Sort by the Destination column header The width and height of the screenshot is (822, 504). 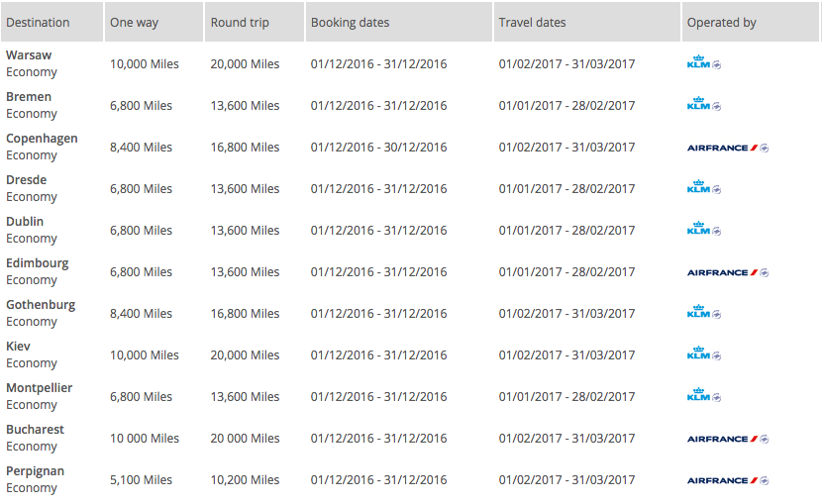(x=38, y=22)
